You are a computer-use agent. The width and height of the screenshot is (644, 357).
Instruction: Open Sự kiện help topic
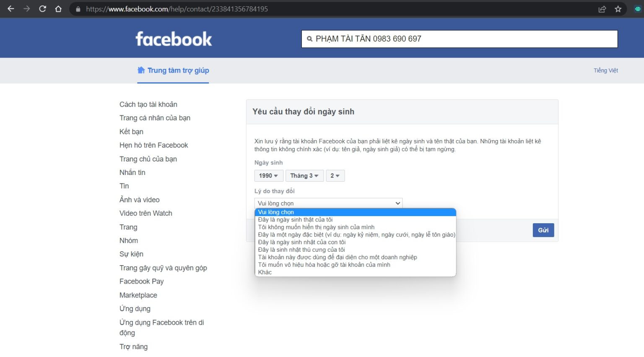(x=131, y=254)
